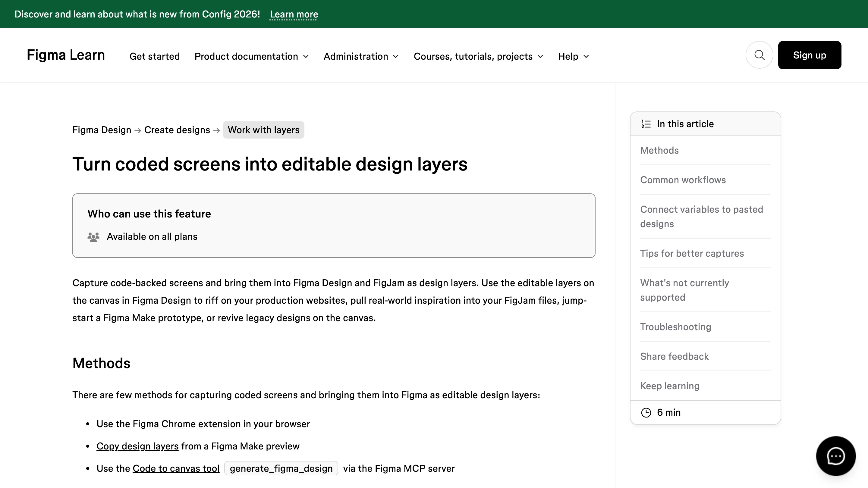Image resolution: width=868 pixels, height=488 pixels.
Task: Click the search magnifier icon
Action: (x=759, y=55)
